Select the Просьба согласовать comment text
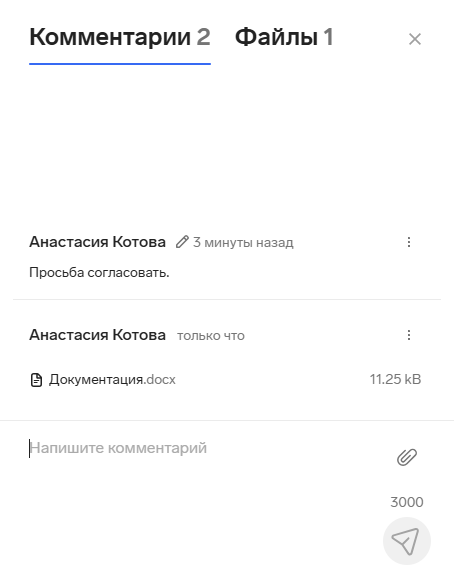The height and width of the screenshot is (578, 454). coord(99,273)
